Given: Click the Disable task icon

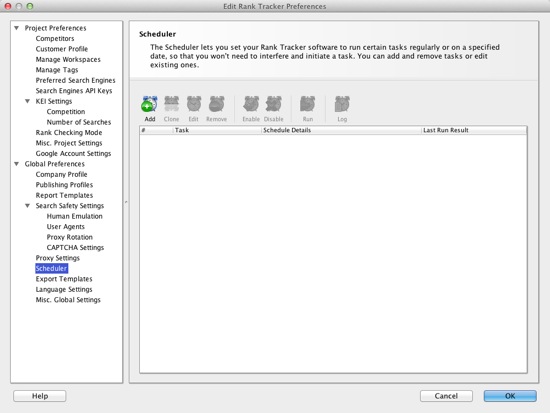Looking at the screenshot, I should [x=274, y=104].
